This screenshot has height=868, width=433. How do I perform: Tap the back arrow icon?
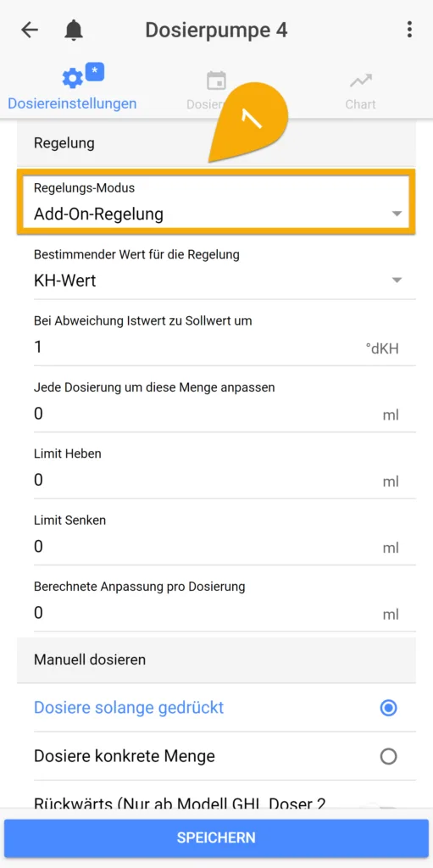pyautogui.click(x=30, y=30)
